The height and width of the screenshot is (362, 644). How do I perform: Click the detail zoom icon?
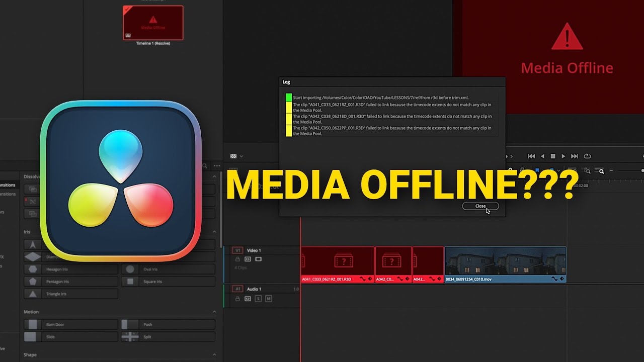(586, 171)
